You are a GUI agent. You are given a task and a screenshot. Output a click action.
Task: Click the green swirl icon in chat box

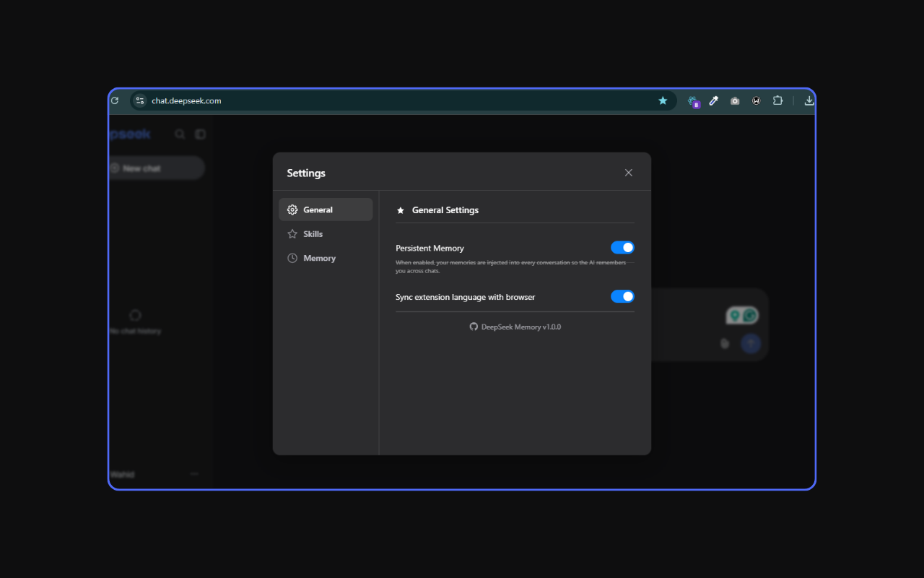(750, 316)
